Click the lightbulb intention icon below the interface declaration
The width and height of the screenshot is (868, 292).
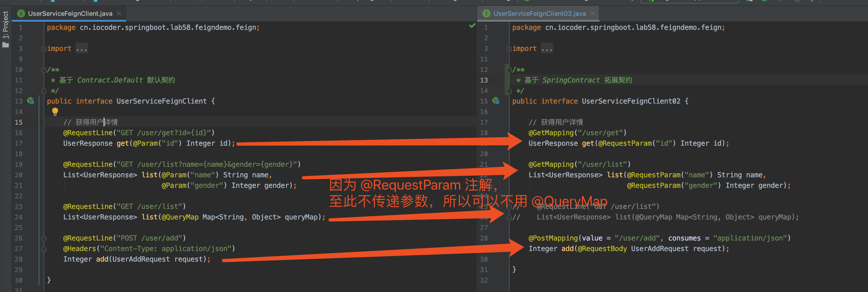[x=55, y=111]
